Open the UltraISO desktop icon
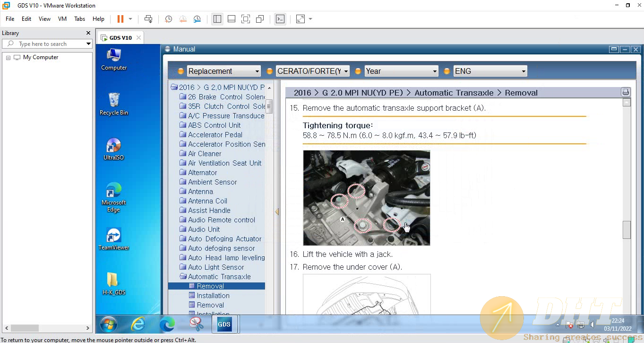This screenshot has height=343, width=644. point(114,149)
